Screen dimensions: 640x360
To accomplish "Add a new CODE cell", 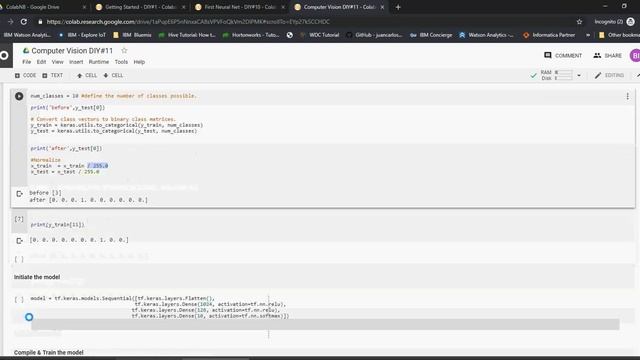I will pos(25,76).
